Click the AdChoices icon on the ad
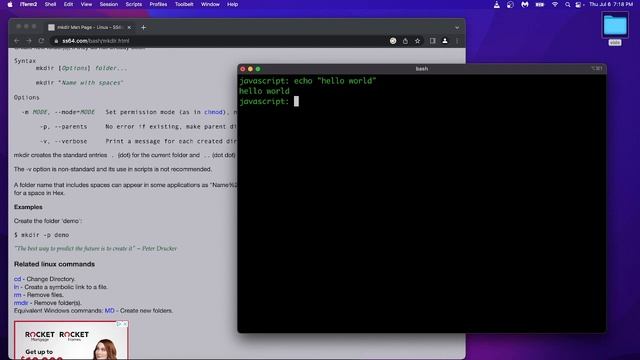The width and height of the screenshot is (640, 360). coord(119,324)
